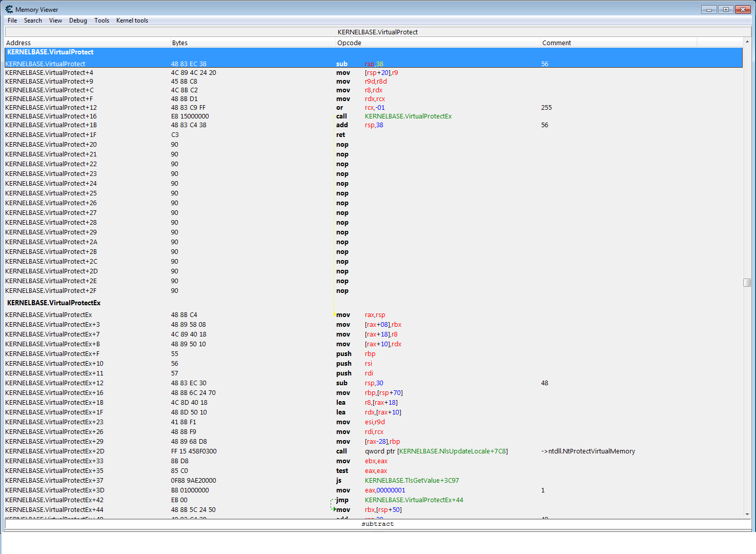Click the disassembler scrollbar up arrow
Screen dimensions: 756x554
747,42
